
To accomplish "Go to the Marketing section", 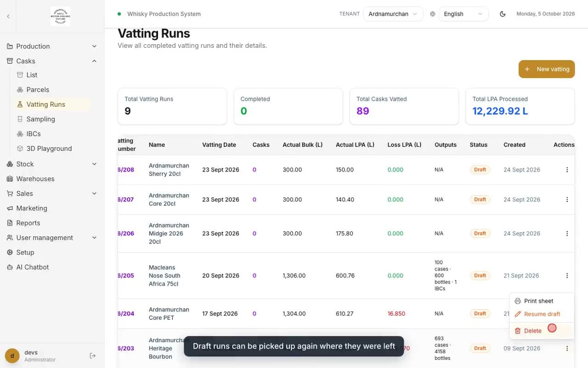I will click(52, 208).
